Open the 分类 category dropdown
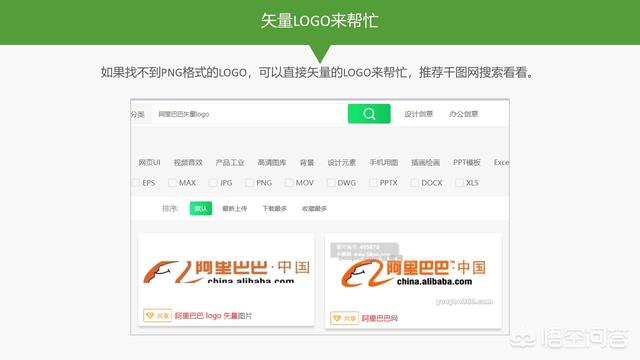640x360 pixels. pyautogui.click(x=138, y=114)
